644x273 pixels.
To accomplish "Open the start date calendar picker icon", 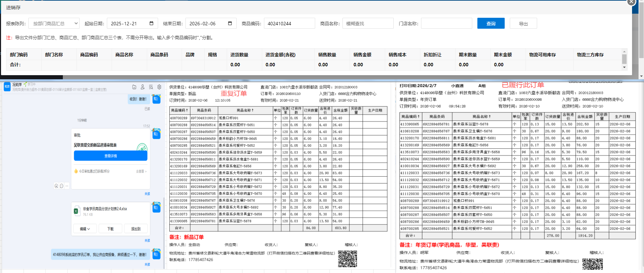I will click(x=151, y=24).
